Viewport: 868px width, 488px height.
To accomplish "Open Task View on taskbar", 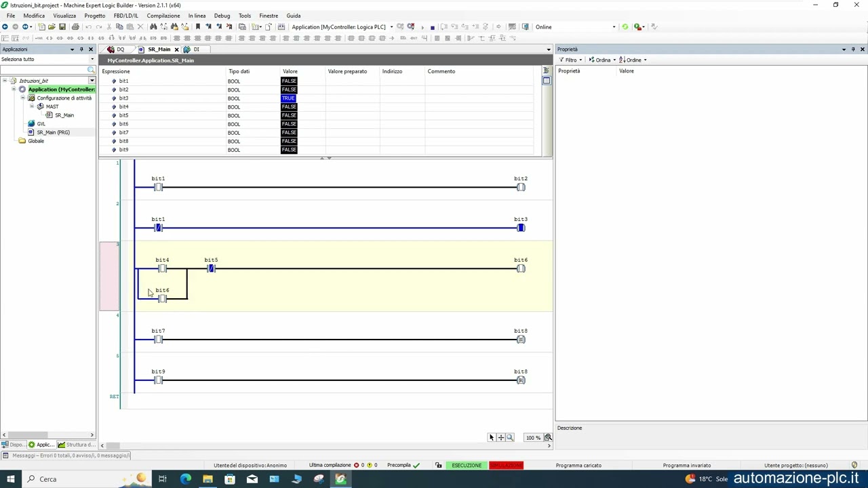I will tap(163, 479).
